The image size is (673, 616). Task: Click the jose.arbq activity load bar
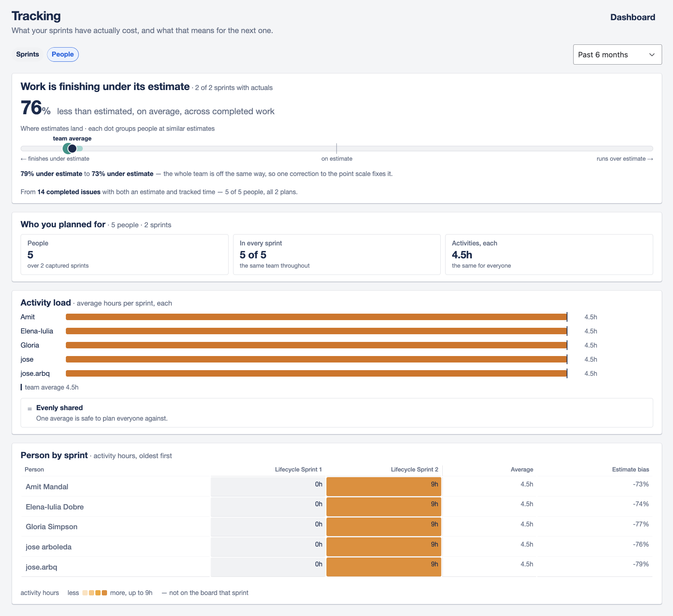(316, 374)
